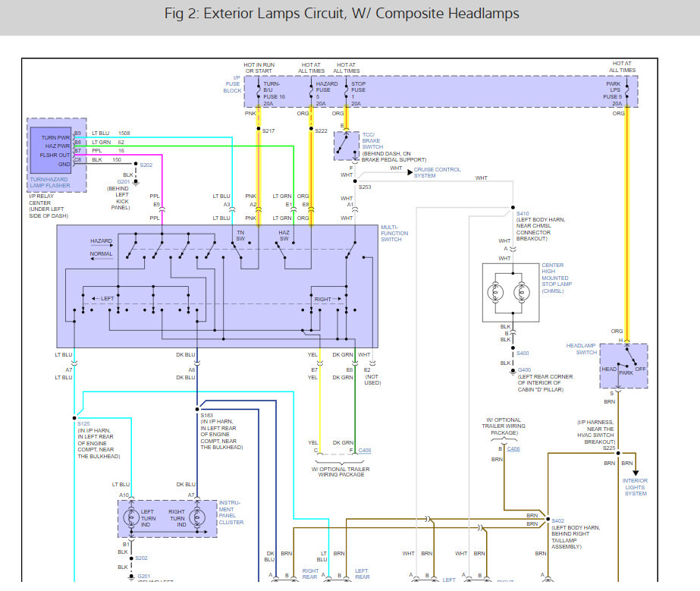Click the Right Turn Ind bulb symbol
Viewport: 700px width, 591px height.
(197, 517)
